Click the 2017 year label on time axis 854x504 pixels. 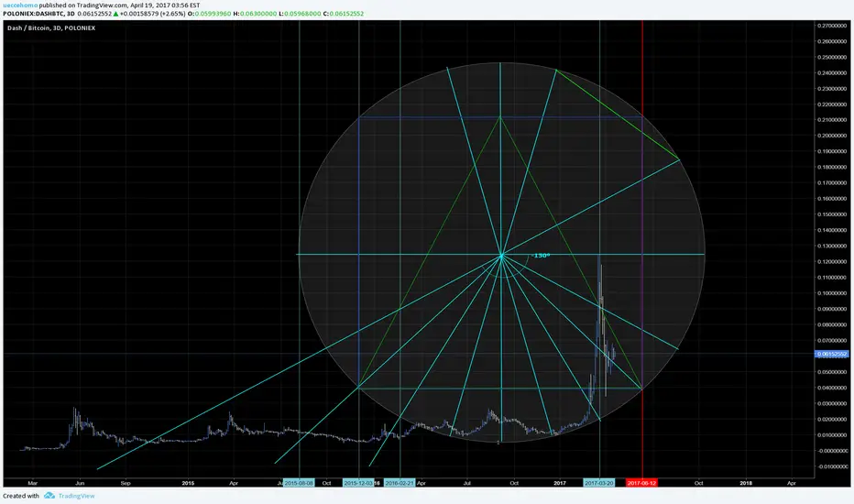pyautogui.click(x=560, y=483)
